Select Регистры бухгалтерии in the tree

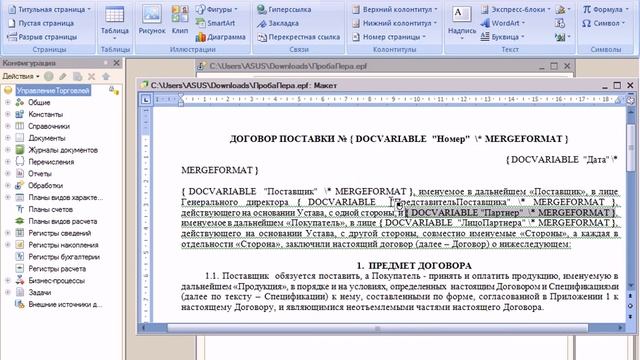tap(64, 257)
